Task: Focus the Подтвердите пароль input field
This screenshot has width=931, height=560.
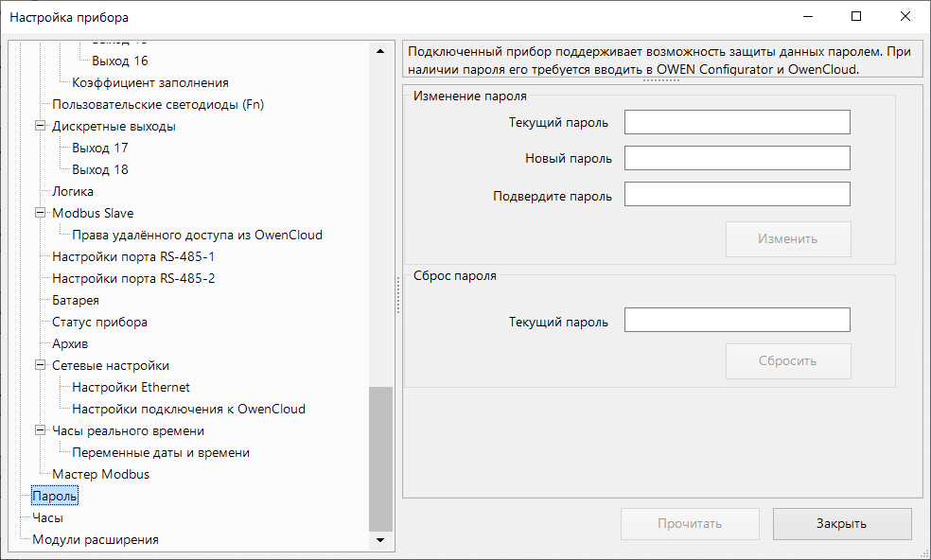Action: click(737, 195)
